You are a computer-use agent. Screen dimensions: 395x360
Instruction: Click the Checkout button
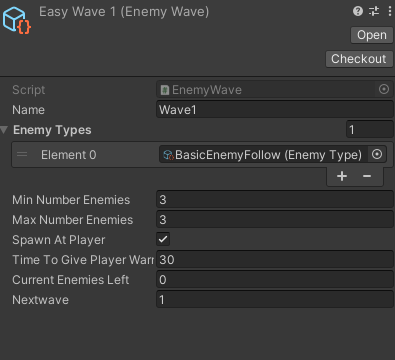coord(359,59)
